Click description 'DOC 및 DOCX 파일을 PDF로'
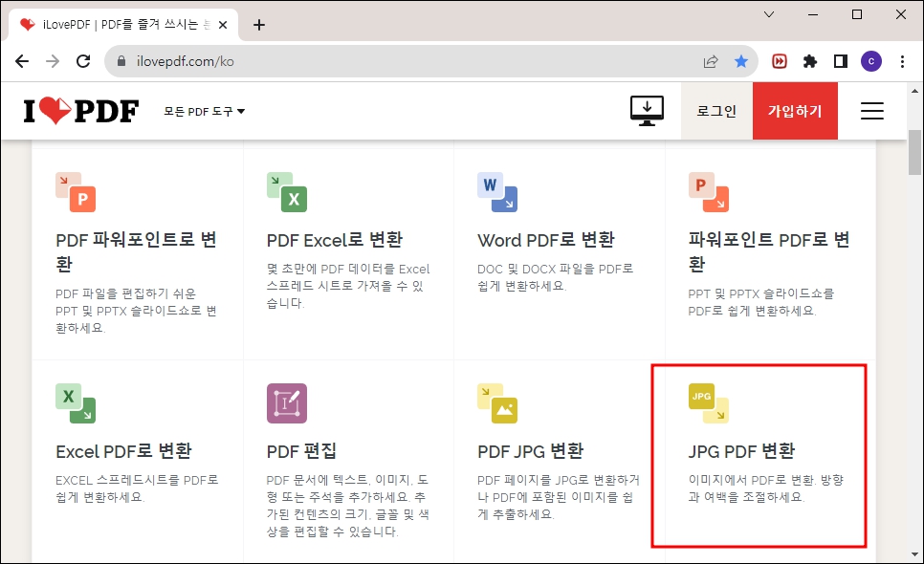This screenshot has width=924, height=564. click(555, 269)
